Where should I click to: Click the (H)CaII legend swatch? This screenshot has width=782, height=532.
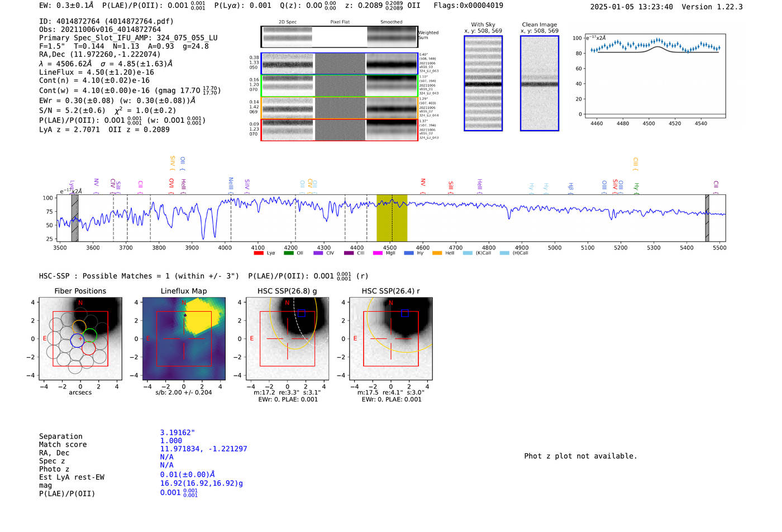click(x=504, y=253)
